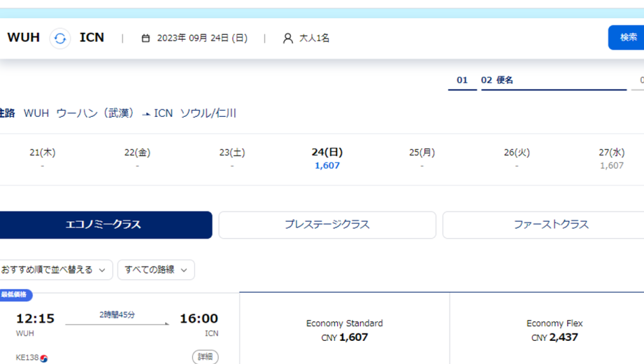Click the Korean Air logo beside KE138
The image size is (644, 364).
coord(44,358)
